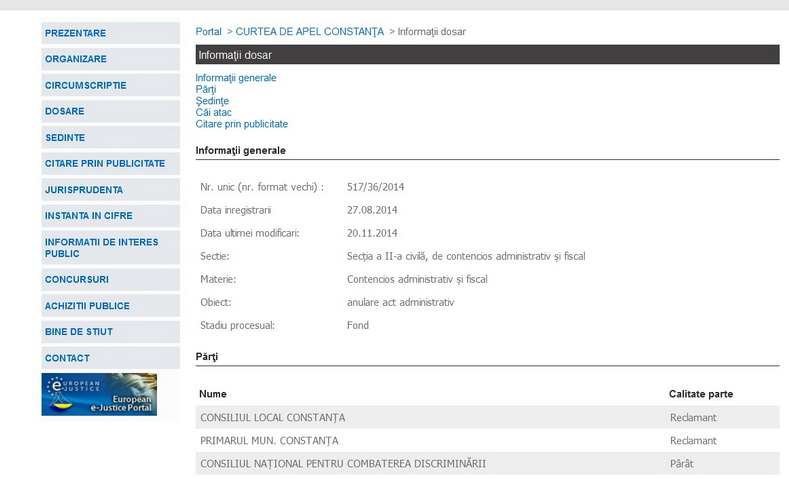The image size is (789, 479).
Task: Go to ACHIZITII PUBLICE
Action: point(87,305)
